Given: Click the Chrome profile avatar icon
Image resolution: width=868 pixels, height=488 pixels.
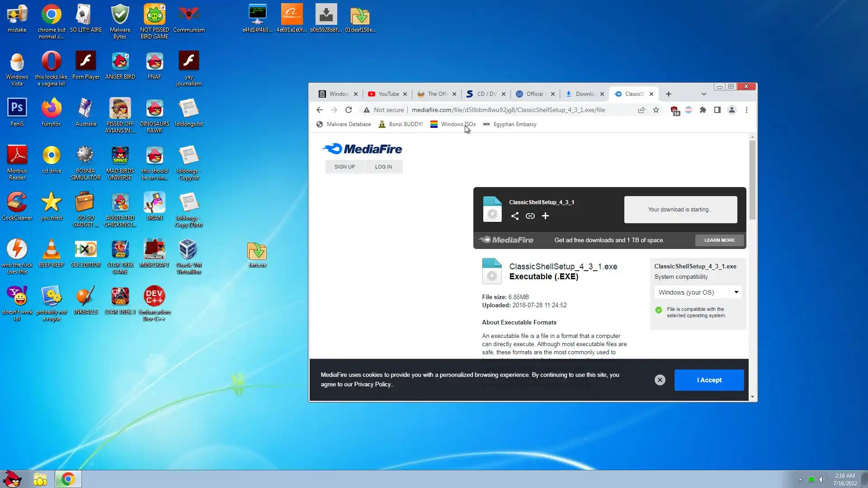Looking at the screenshot, I should pyautogui.click(x=731, y=110).
